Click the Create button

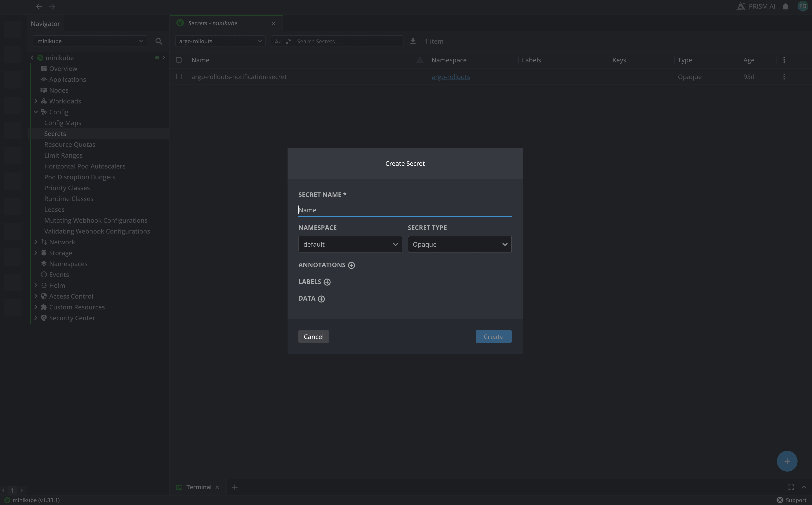pos(493,337)
